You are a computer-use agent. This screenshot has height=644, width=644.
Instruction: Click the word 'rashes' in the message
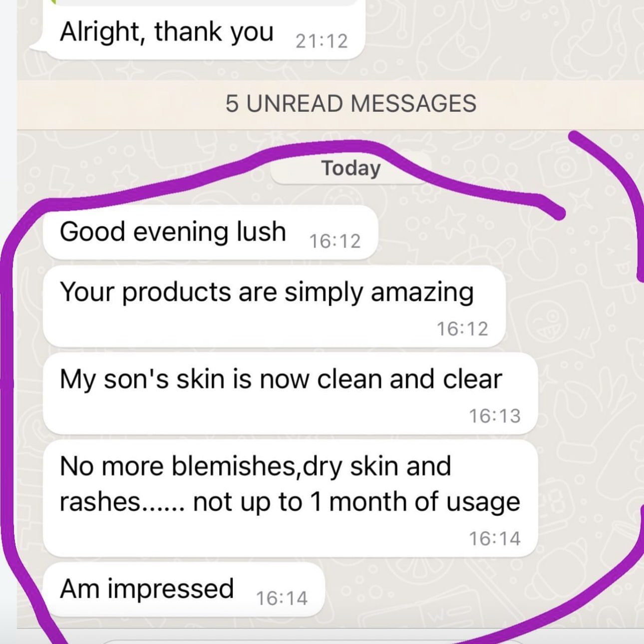pos(100,502)
